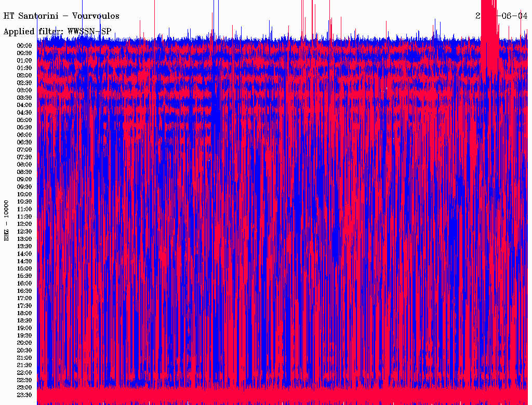Click the 08:00 time label

24,165
